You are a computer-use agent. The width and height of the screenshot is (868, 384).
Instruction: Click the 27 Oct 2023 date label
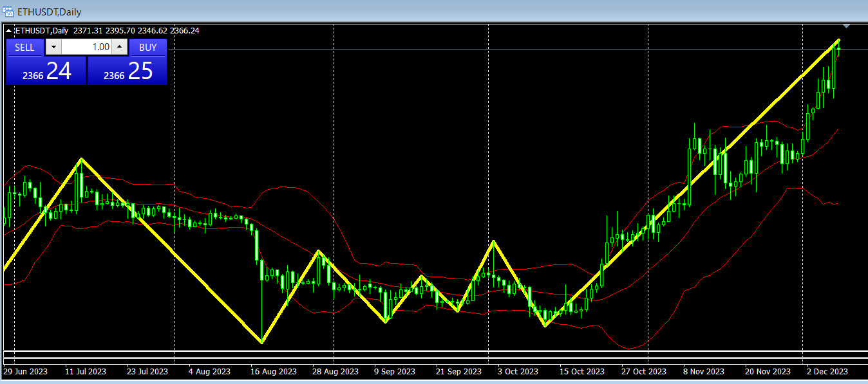point(644,372)
